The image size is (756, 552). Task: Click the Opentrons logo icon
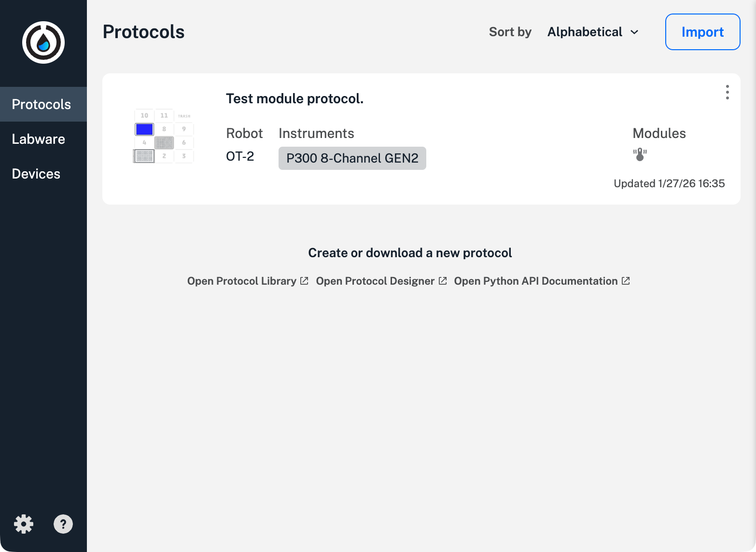pyautogui.click(x=43, y=42)
